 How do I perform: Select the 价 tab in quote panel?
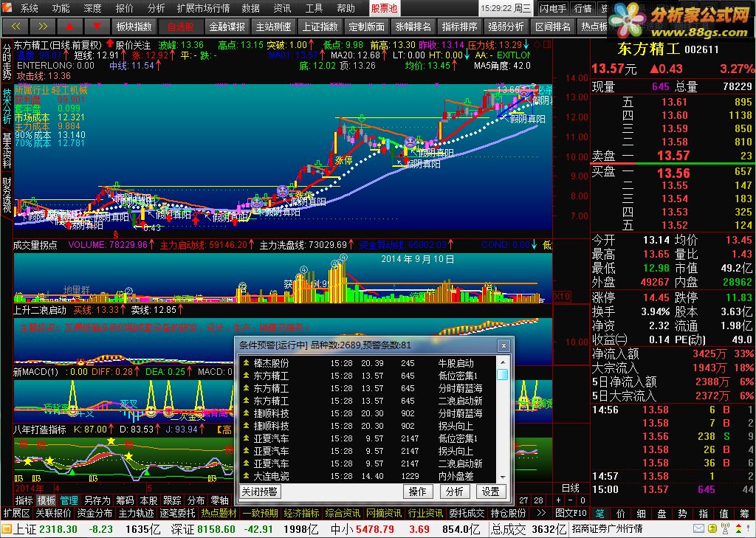(x=620, y=514)
